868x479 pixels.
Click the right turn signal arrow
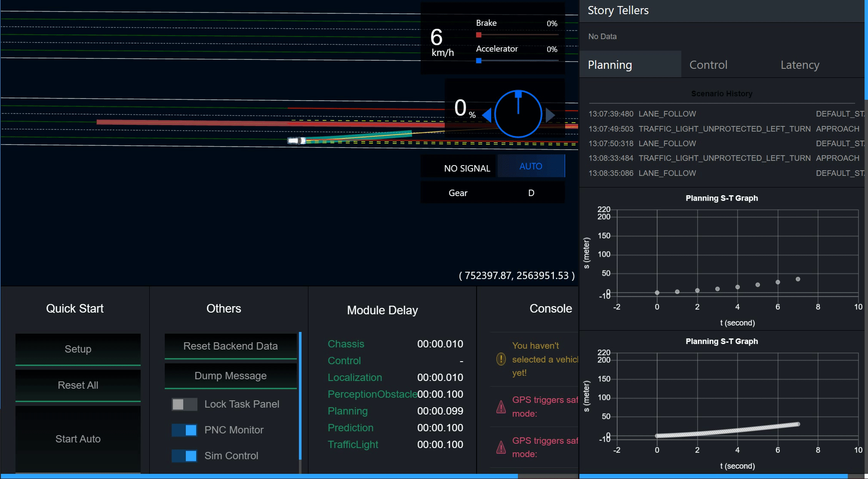pos(550,115)
